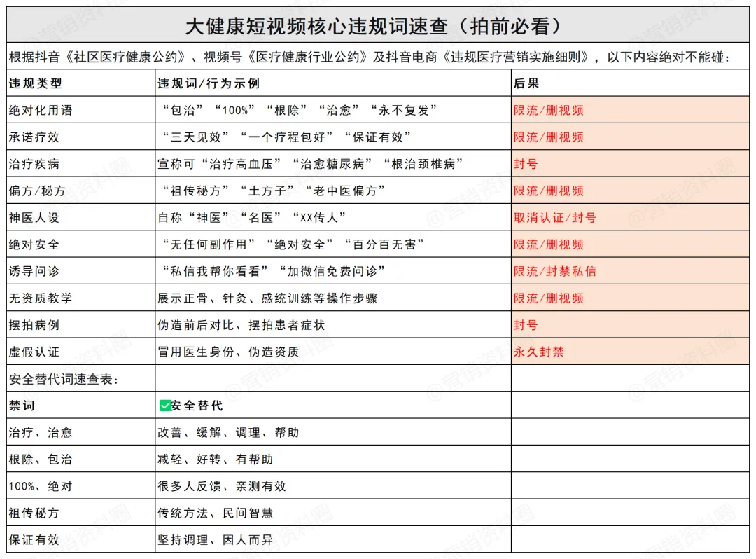Click the cell 伪造前后对比、摆拍患者症状
The height and width of the screenshot is (559, 756).
click(333, 324)
